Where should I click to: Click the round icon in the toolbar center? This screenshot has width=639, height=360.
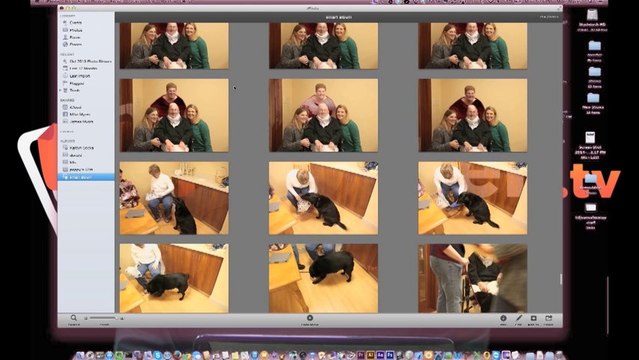pyautogui.click(x=310, y=318)
